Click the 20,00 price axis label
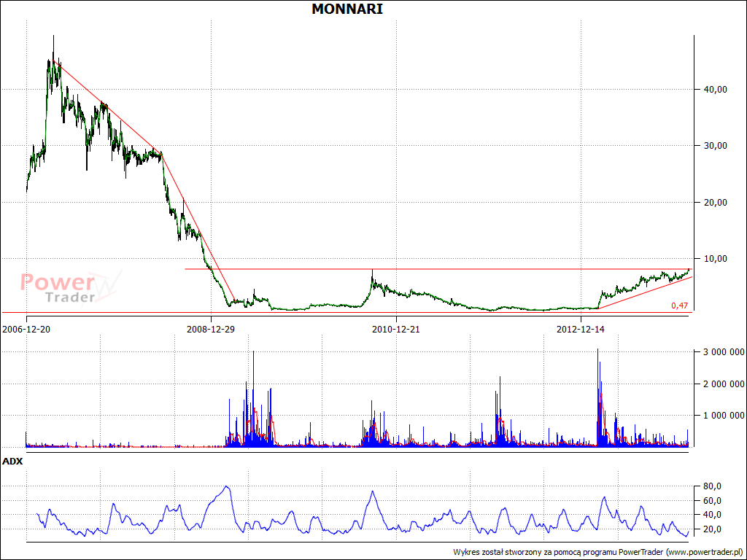Viewport: 747px width, 560px height. 715,203
